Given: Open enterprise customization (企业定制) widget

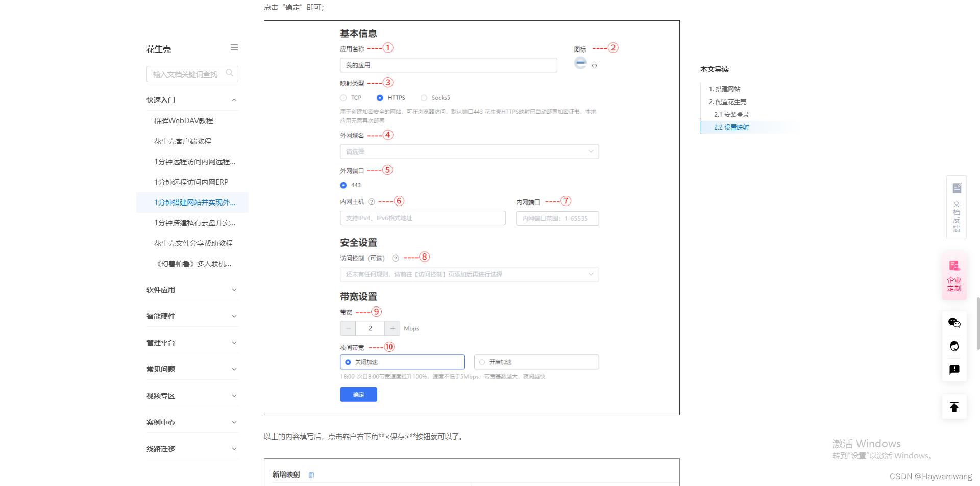Looking at the screenshot, I should coord(954,275).
